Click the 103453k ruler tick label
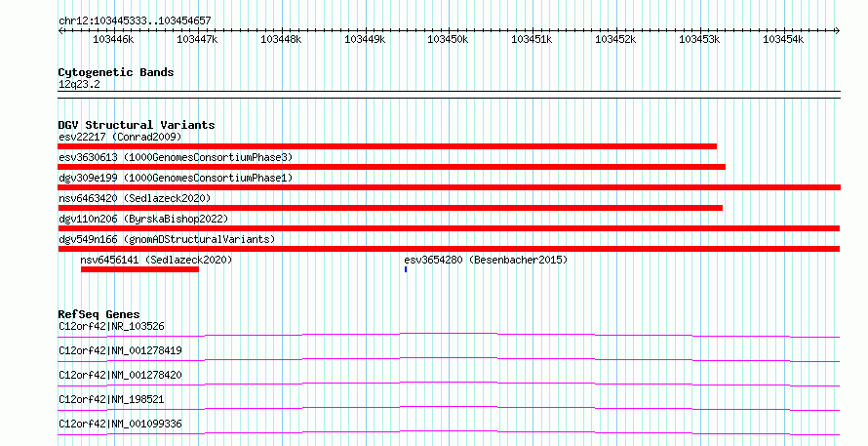 [x=699, y=39]
